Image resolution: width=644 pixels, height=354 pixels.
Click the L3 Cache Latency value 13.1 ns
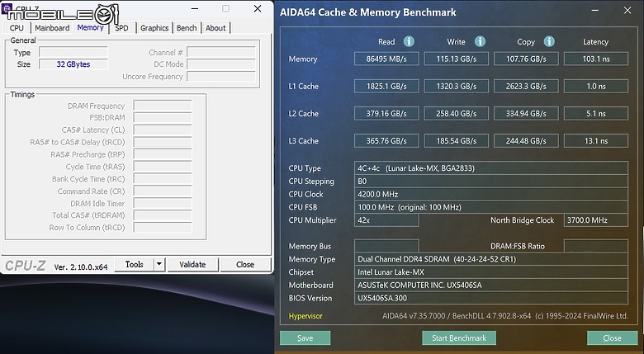click(596, 141)
